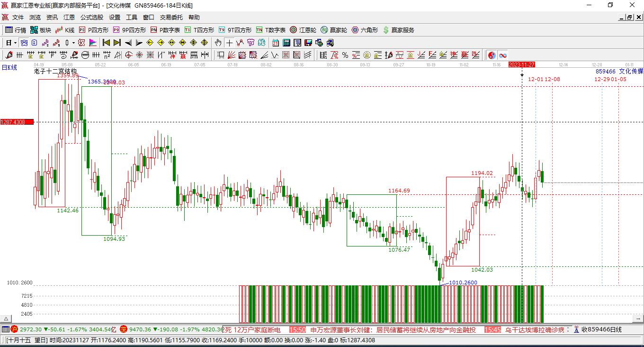Image resolution: width=644 pixels, height=347 pixels.
Task: Switch to K线 view button
Action: click(65, 30)
